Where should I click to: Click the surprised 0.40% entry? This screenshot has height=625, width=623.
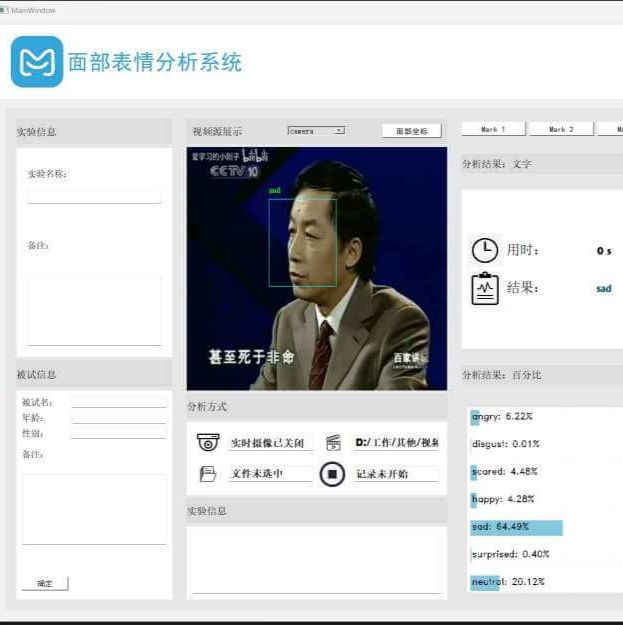click(x=510, y=554)
